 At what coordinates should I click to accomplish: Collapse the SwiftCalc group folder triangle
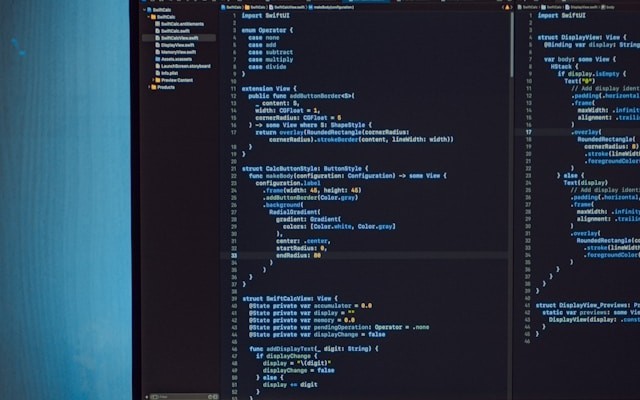pos(149,17)
